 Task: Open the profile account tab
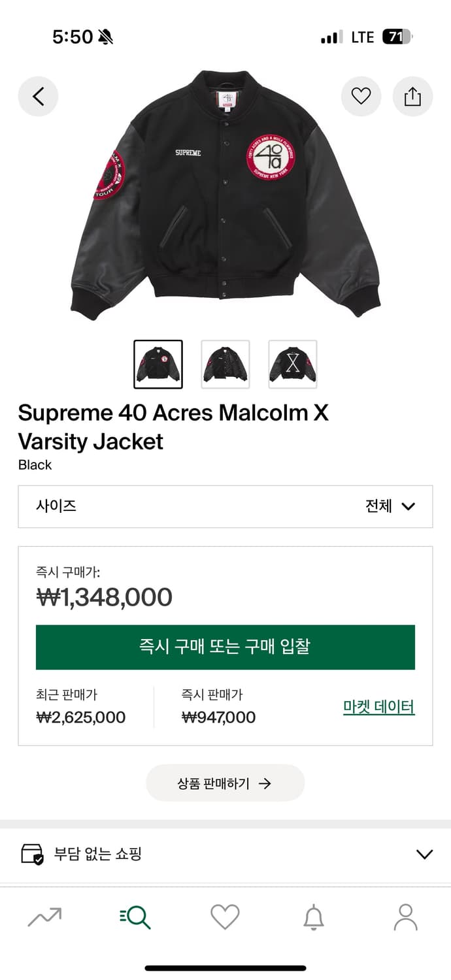405,917
